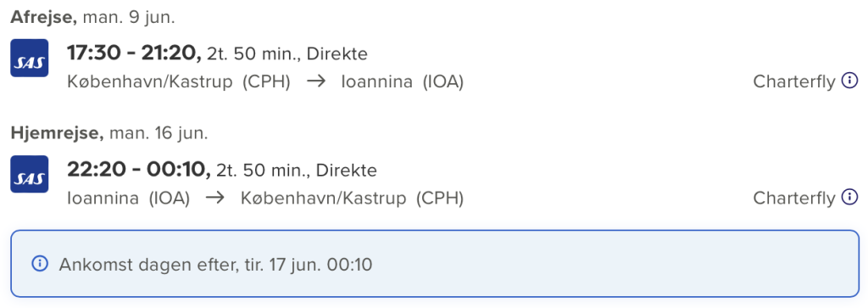Viewport: 868px width, 308px height.
Task: Click outbound 2t. 50 min., Direkte duration
Action: pyautogui.click(x=287, y=54)
